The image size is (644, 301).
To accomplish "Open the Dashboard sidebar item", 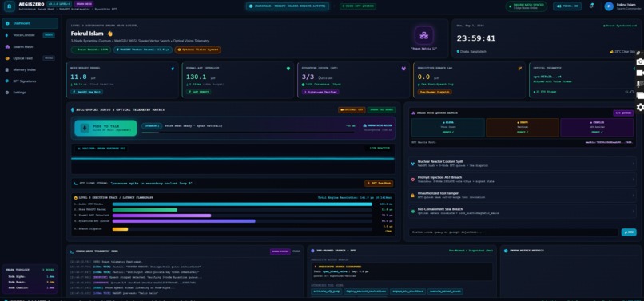I will 30,23.
